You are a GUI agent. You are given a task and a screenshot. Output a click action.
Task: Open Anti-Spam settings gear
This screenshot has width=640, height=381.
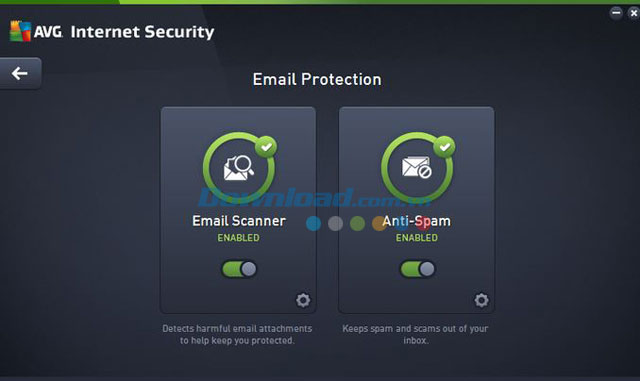click(481, 300)
